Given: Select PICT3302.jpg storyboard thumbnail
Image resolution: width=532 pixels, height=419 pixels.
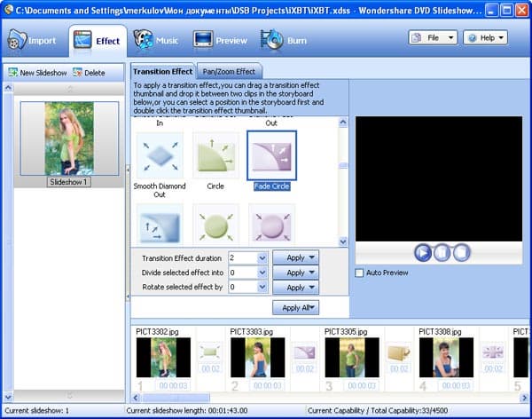Looking at the screenshot, I should [x=163, y=358].
